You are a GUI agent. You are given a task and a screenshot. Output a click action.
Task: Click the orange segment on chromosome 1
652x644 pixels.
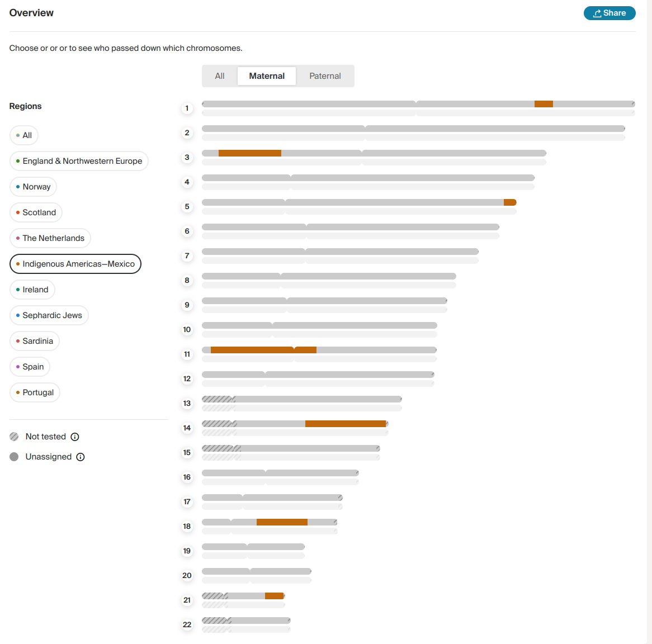[x=544, y=103]
